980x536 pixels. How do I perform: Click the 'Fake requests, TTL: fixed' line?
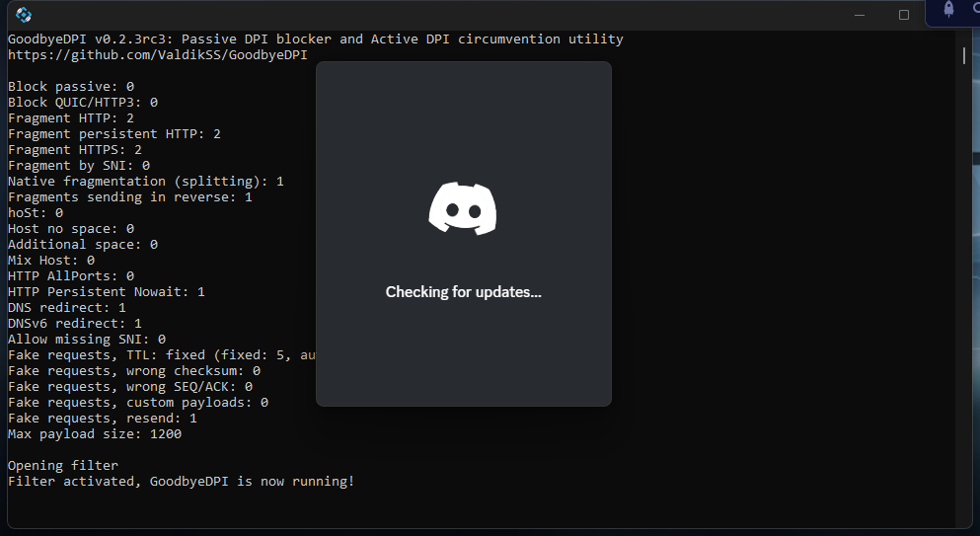tap(162, 354)
